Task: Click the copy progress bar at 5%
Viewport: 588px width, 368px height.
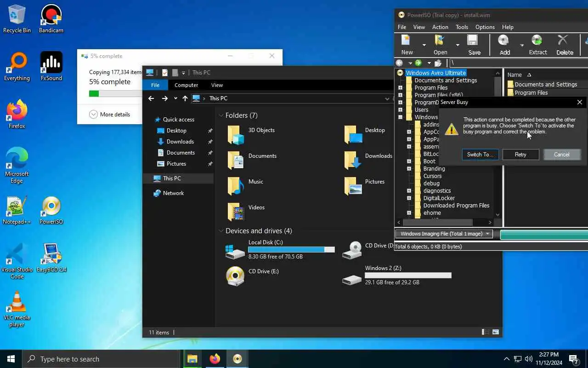Action: click(x=115, y=93)
